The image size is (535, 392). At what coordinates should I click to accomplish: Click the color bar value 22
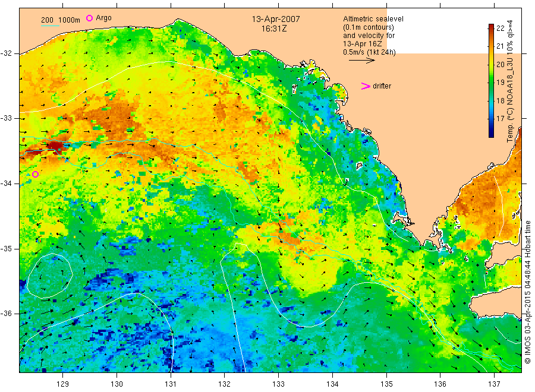(500, 29)
